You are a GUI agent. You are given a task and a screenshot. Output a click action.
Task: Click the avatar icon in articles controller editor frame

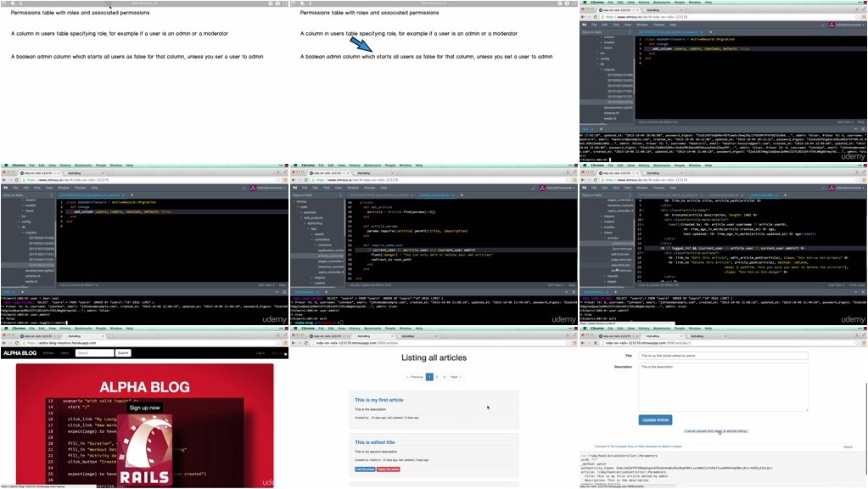pos(542,188)
